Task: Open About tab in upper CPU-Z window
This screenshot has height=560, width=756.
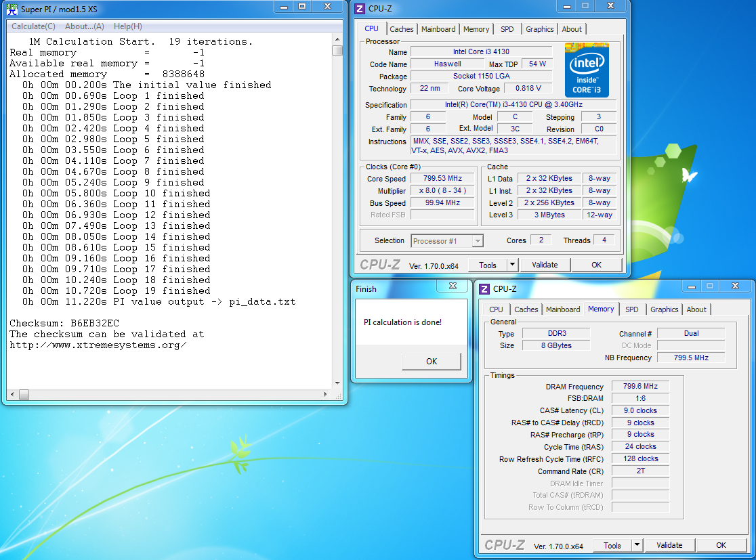Action: click(x=572, y=29)
